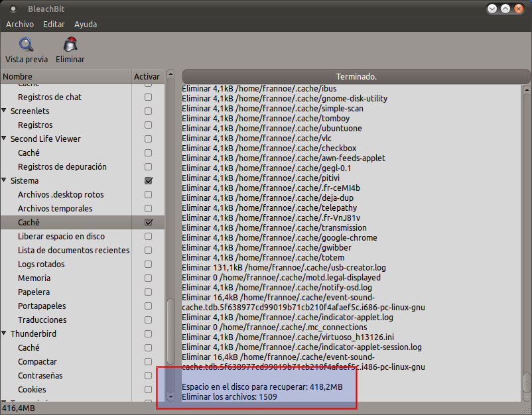
Task: Enable the Papelera checkbox
Action: pyautogui.click(x=149, y=292)
